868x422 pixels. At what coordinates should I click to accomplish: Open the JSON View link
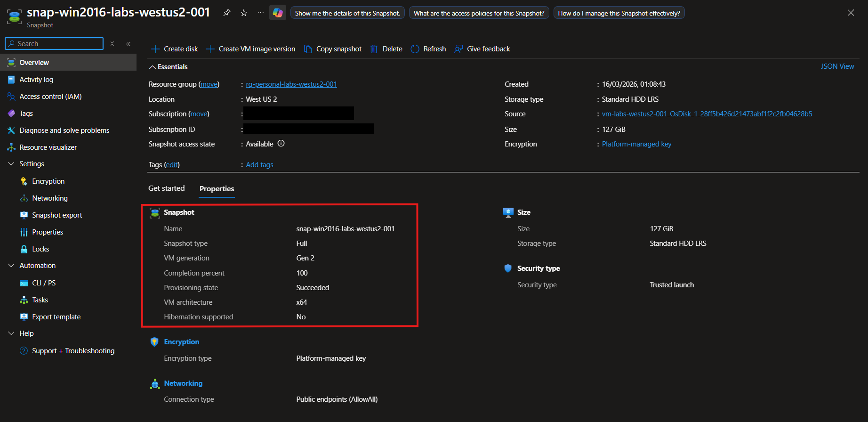click(837, 66)
